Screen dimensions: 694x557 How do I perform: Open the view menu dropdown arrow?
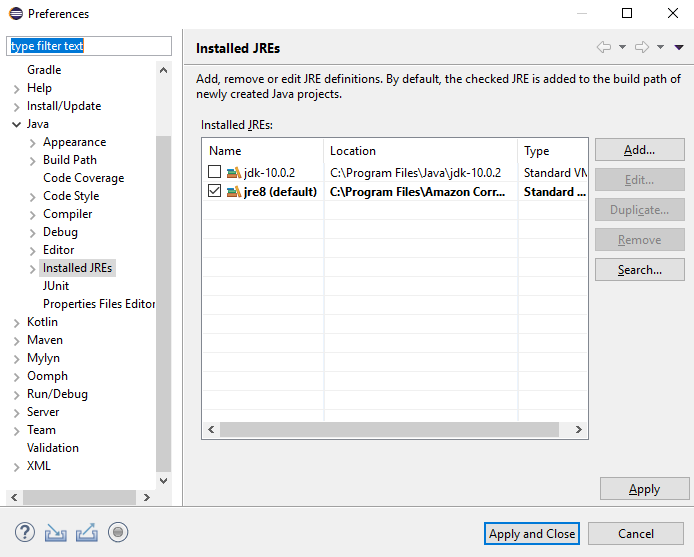(x=679, y=47)
